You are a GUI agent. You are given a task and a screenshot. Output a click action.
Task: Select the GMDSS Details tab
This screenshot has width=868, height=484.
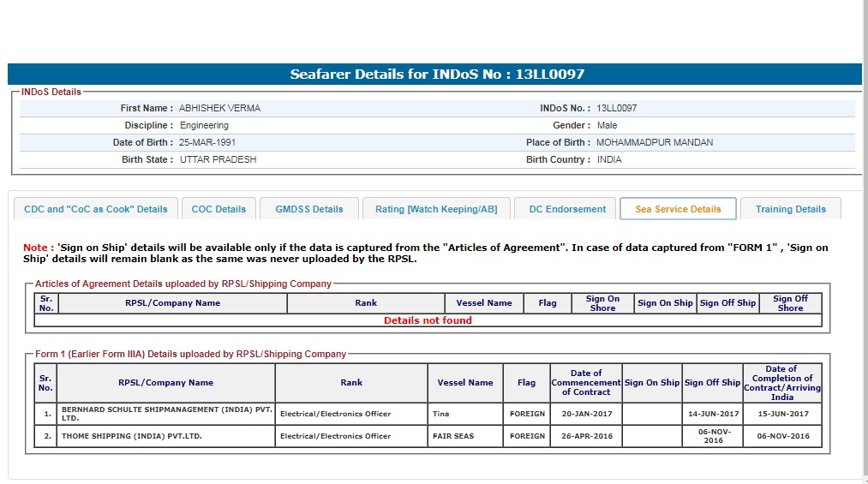click(309, 209)
